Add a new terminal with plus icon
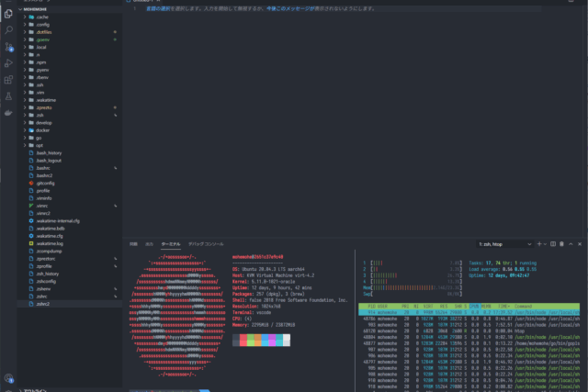588x392 pixels. point(539,244)
